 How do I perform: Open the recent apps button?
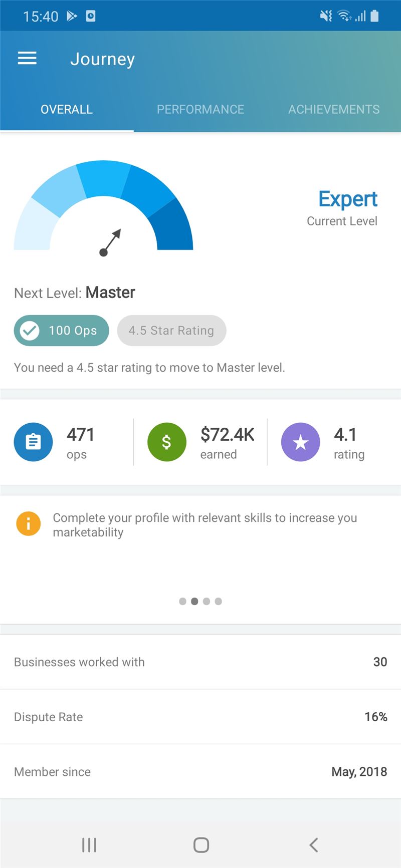(x=89, y=845)
